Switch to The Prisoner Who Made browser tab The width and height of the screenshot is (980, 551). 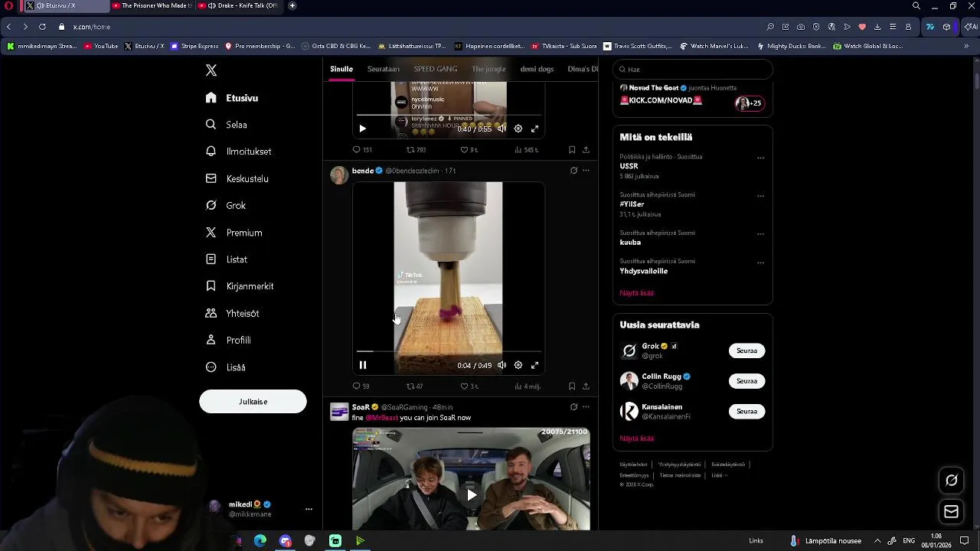point(152,6)
